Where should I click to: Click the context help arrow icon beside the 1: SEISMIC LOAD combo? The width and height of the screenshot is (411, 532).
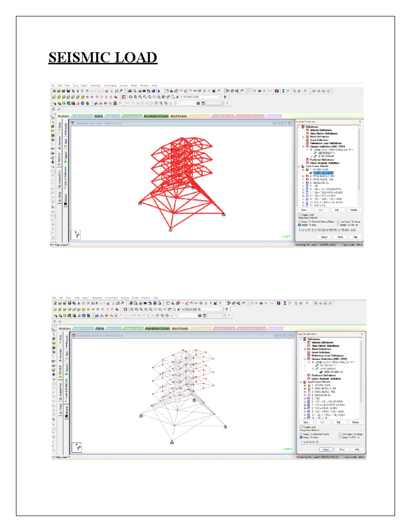pos(225,97)
